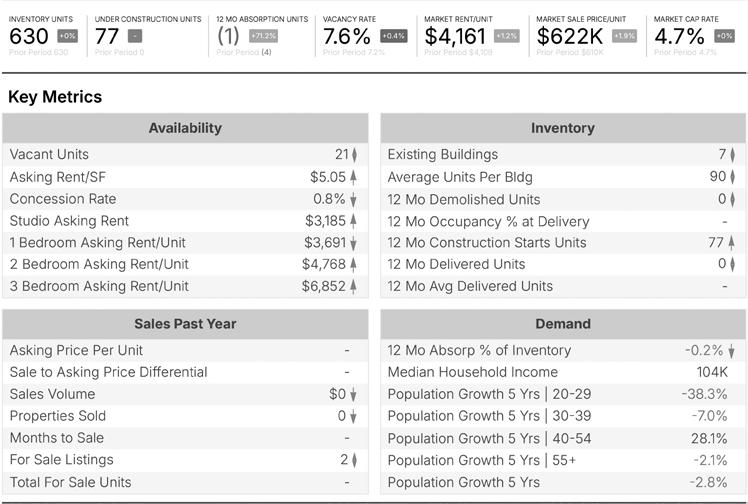This screenshot has height=504, width=748.
Task: Click the Inventory Units 630 stat
Action: coord(28,36)
